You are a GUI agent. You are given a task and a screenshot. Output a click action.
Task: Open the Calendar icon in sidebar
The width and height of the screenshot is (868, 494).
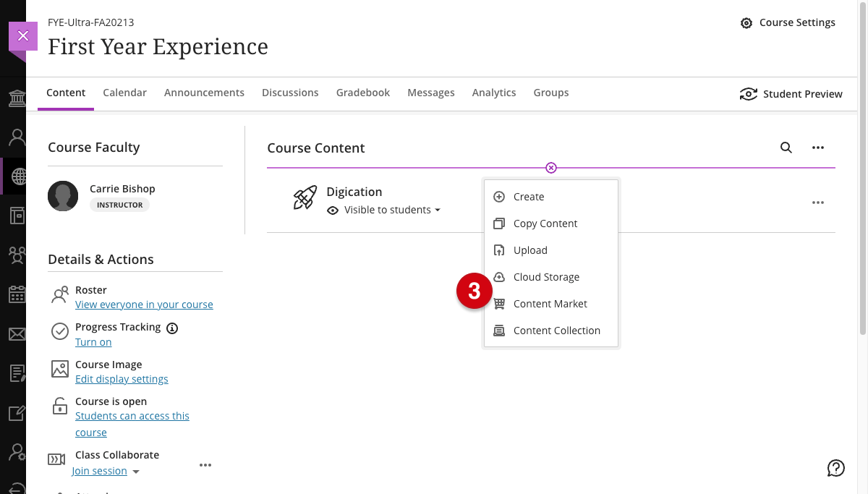pyautogui.click(x=17, y=294)
